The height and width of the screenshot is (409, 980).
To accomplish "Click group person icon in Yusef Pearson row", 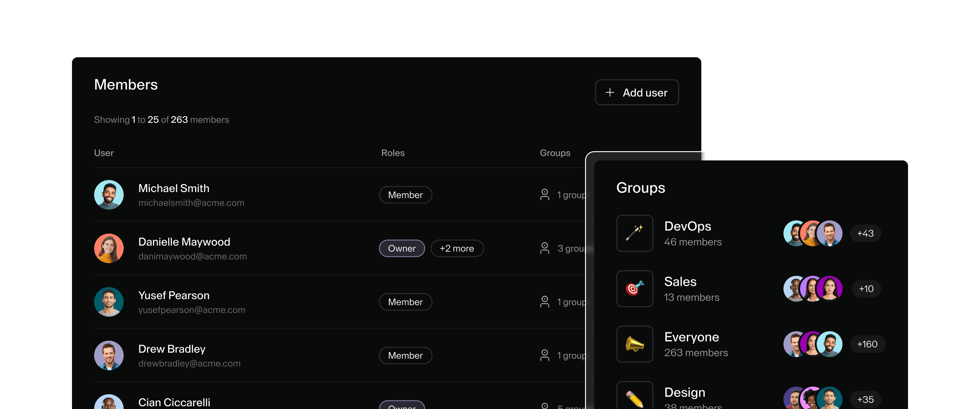I will point(545,302).
